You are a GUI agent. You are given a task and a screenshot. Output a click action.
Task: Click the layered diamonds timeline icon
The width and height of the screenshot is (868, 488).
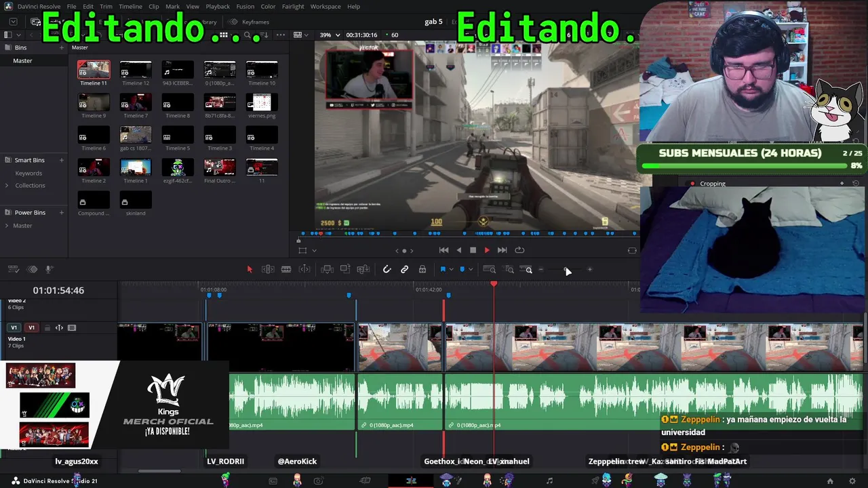(32, 269)
